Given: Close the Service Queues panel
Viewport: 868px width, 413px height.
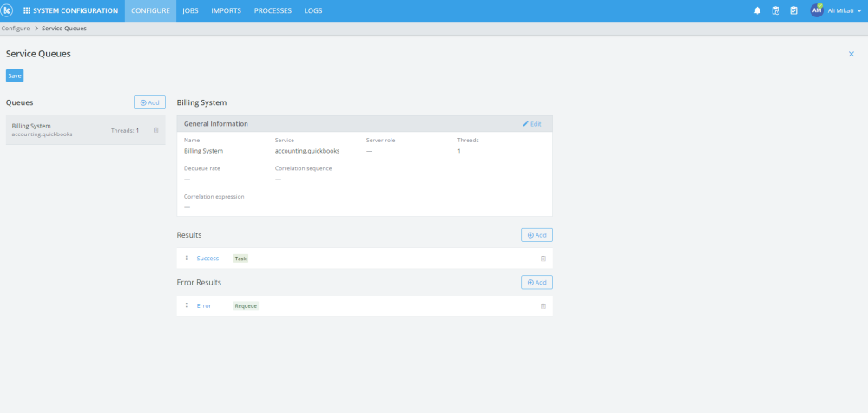Looking at the screenshot, I should pos(852,54).
